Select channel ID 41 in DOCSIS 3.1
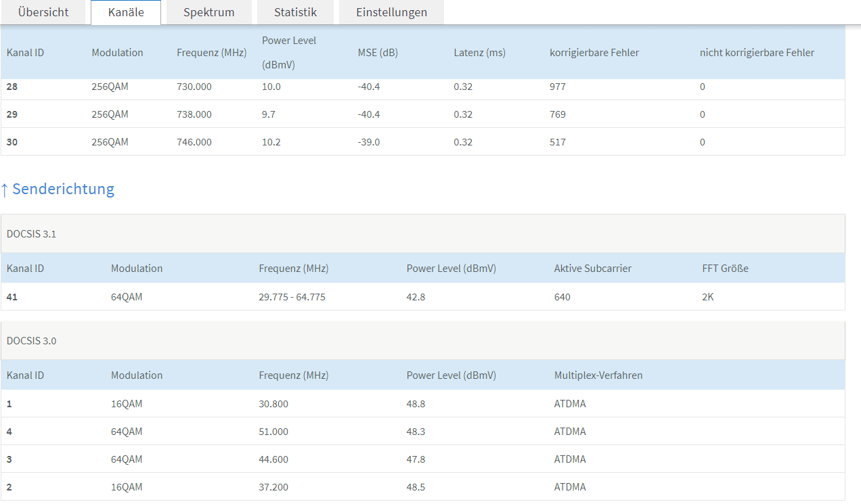861x504 pixels. coord(12,296)
